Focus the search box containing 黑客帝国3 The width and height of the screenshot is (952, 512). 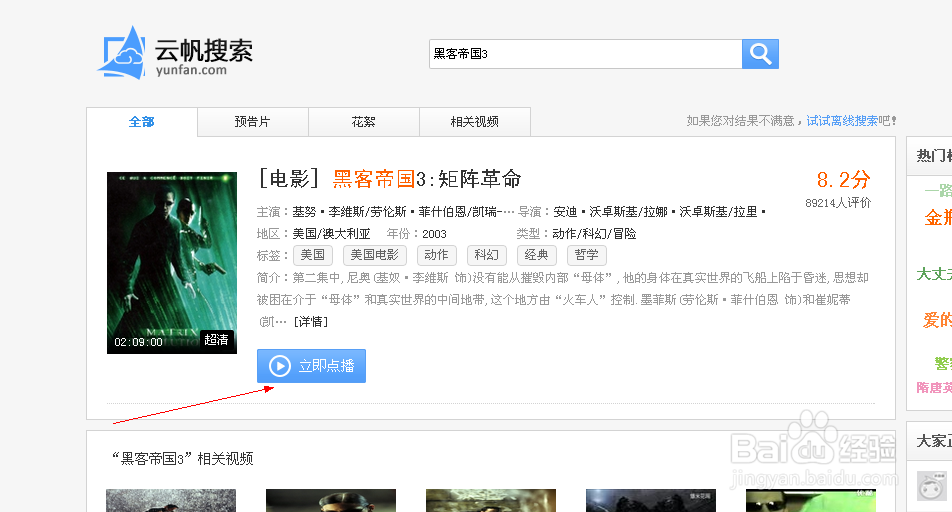585,54
